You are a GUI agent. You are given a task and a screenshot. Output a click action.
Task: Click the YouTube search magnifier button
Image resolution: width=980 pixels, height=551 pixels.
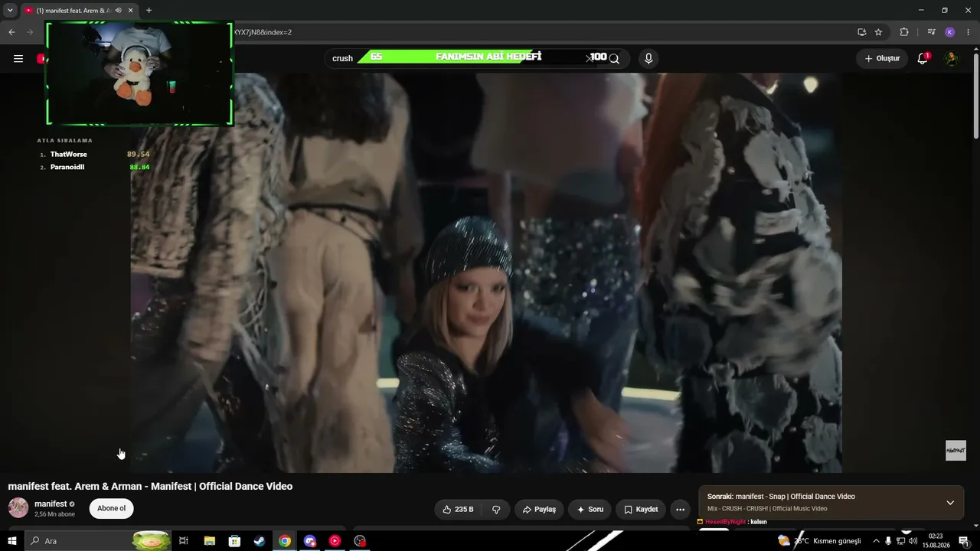pos(614,58)
